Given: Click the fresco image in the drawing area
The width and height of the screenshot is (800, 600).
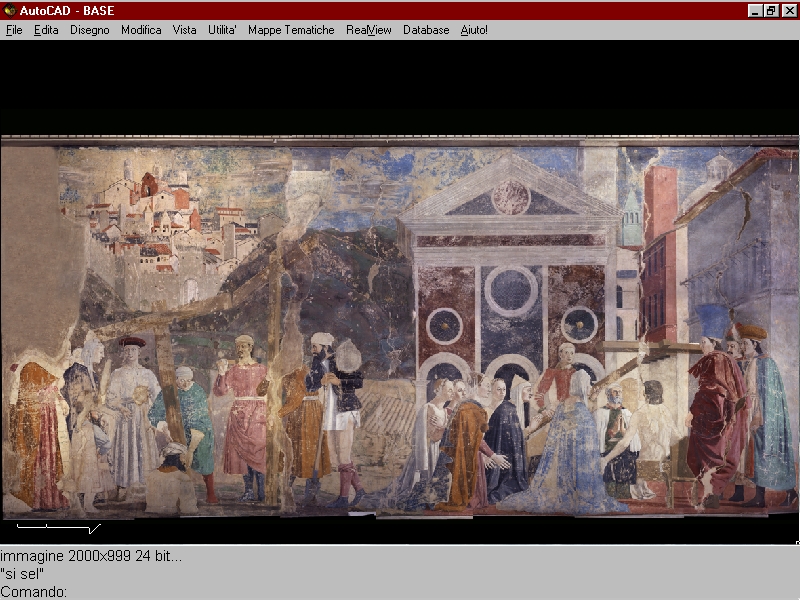Looking at the screenshot, I should (399, 327).
